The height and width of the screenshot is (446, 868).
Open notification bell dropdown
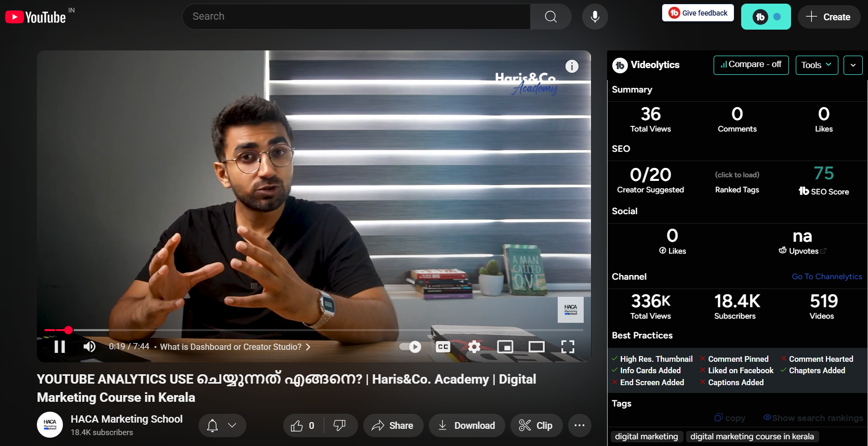click(222, 426)
